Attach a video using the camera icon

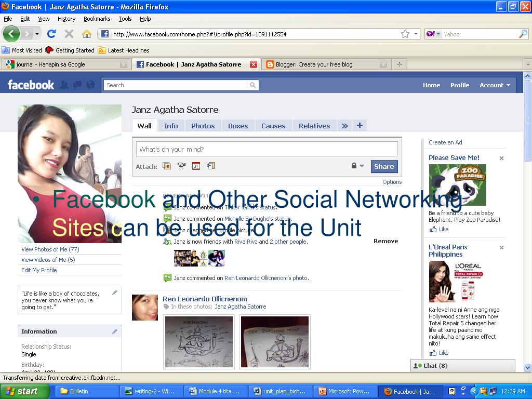point(181,166)
